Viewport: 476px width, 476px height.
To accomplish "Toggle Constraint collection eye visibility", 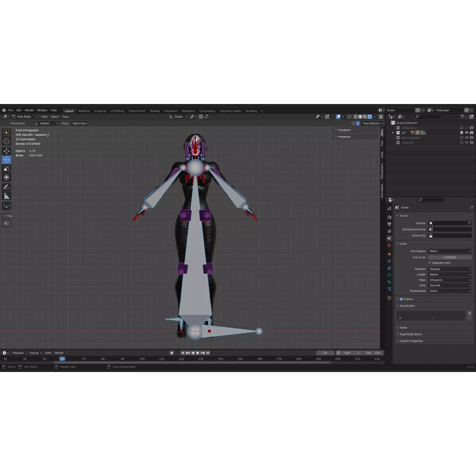I will click(x=467, y=143).
